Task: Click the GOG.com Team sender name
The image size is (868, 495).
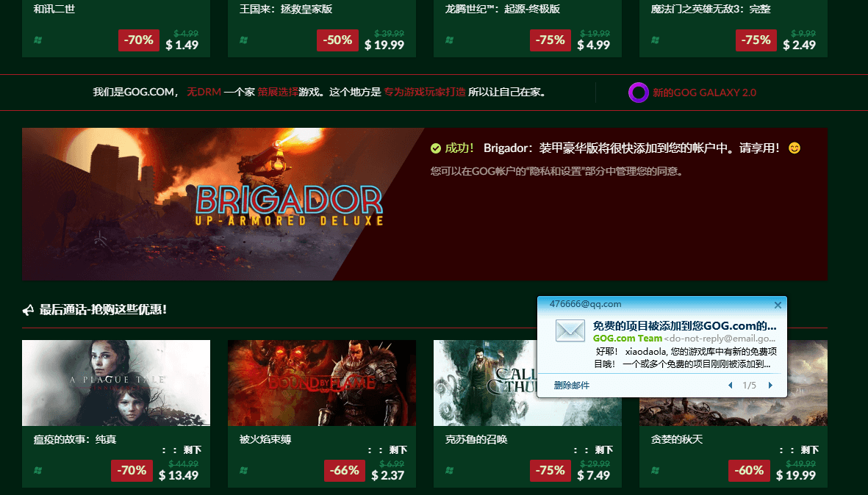Action: click(x=627, y=339)
